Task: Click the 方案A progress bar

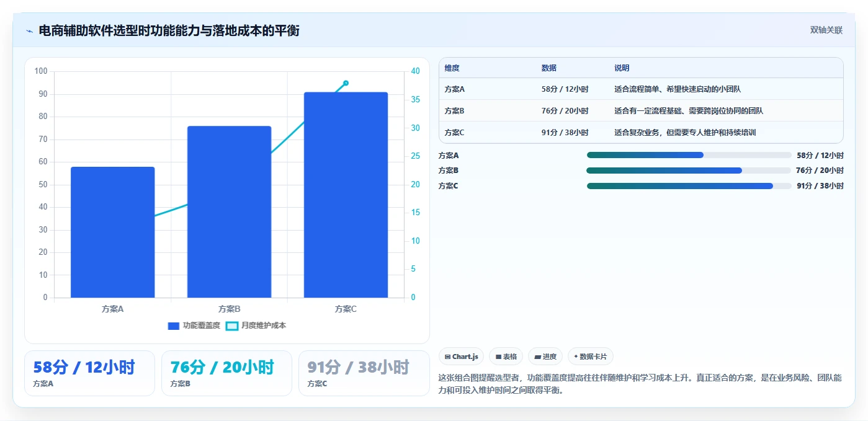Action: [689, 155]
